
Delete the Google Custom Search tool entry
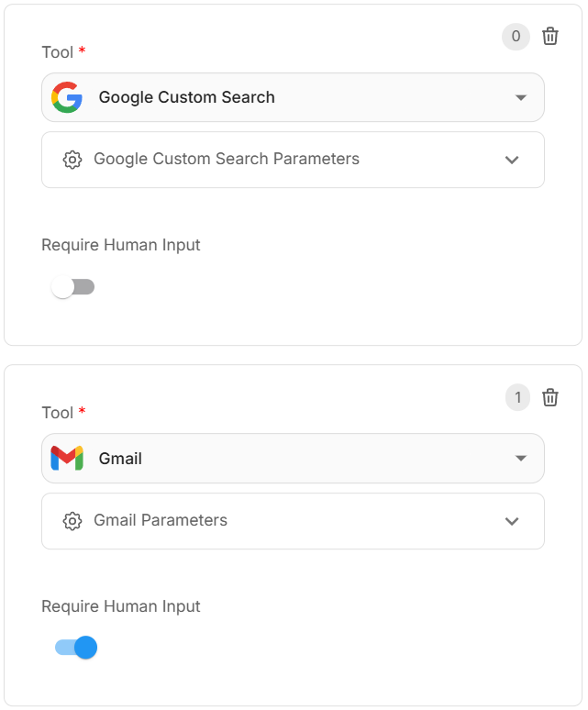click(550, 37)
